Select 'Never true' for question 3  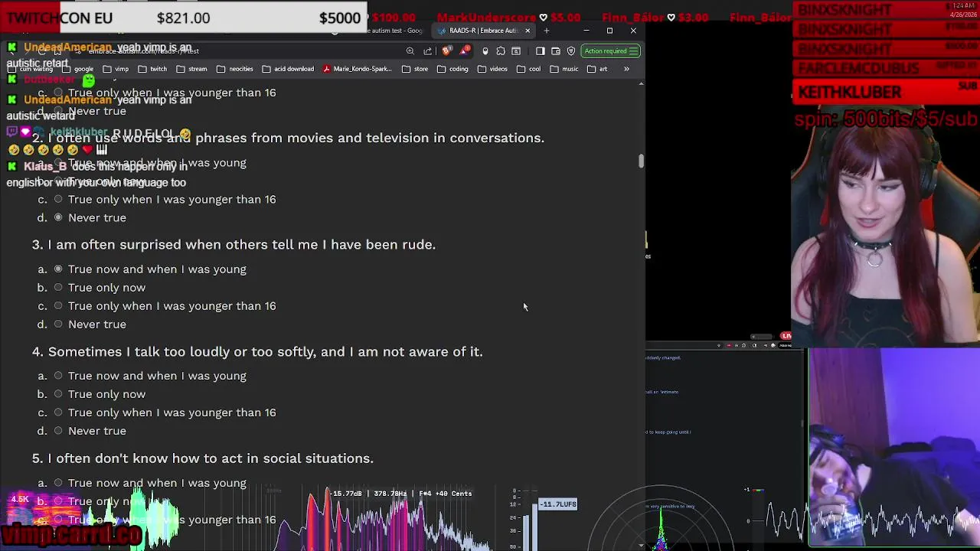(58, 324)
